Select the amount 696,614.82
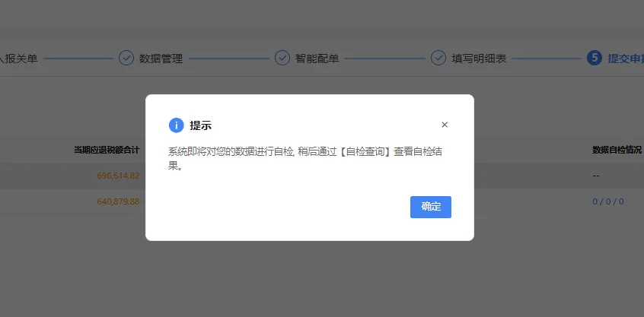644x317 pixels. point(118,176)
